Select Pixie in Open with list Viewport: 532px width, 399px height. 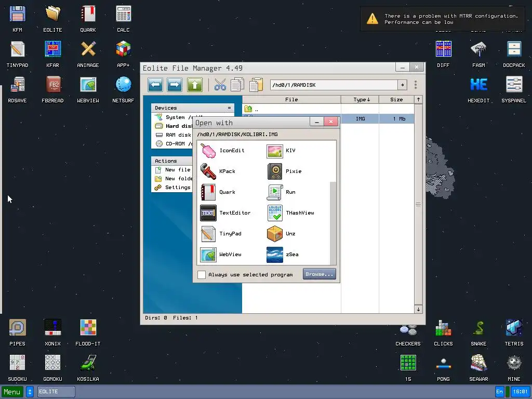284,171
